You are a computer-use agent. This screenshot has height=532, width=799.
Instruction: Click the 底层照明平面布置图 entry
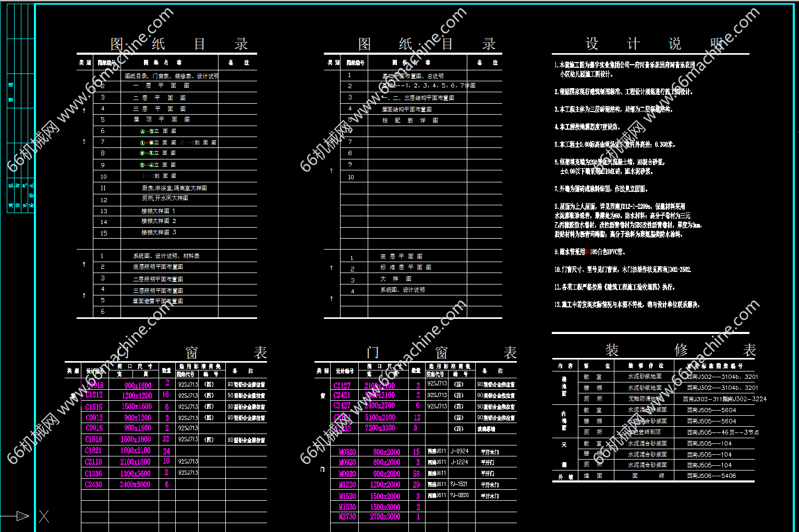coord(158,267)
